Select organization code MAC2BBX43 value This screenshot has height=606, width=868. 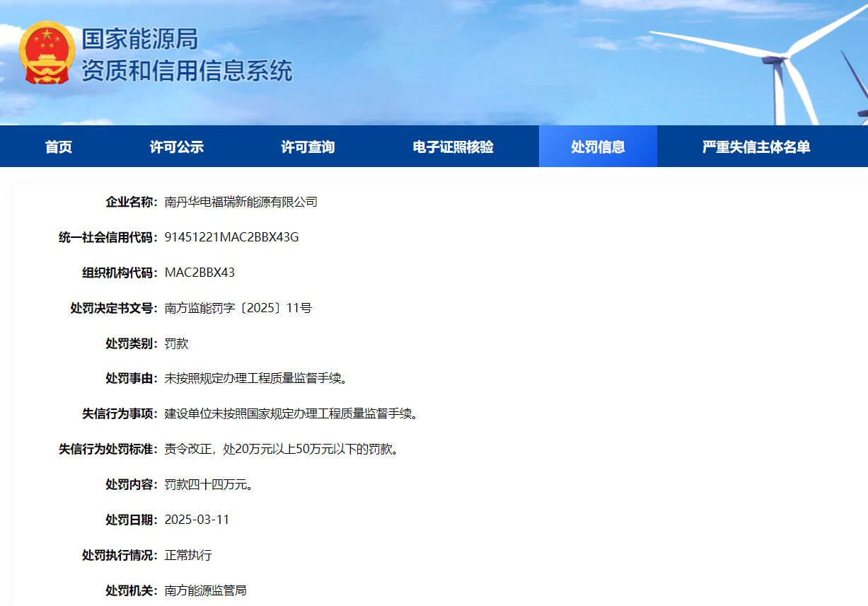199,273
